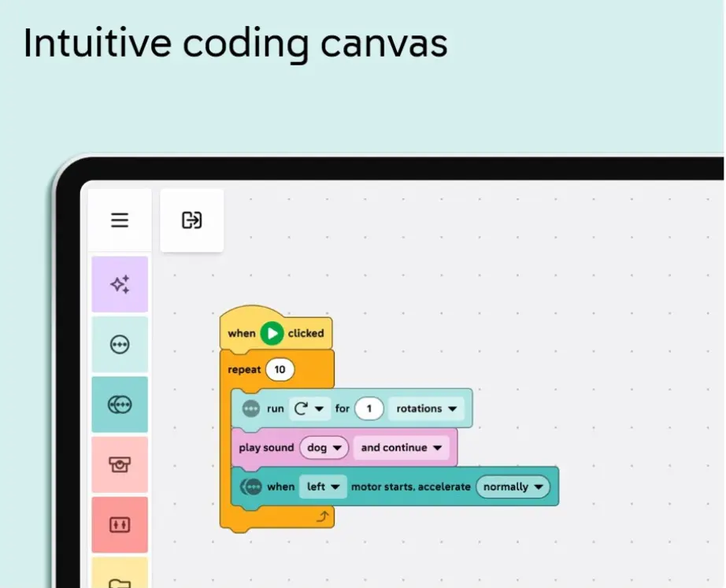The width and height of the screenshot is (726, 588).
Task: Open the yellow category at sidebar bottom
Action: (x=120, y=575)
